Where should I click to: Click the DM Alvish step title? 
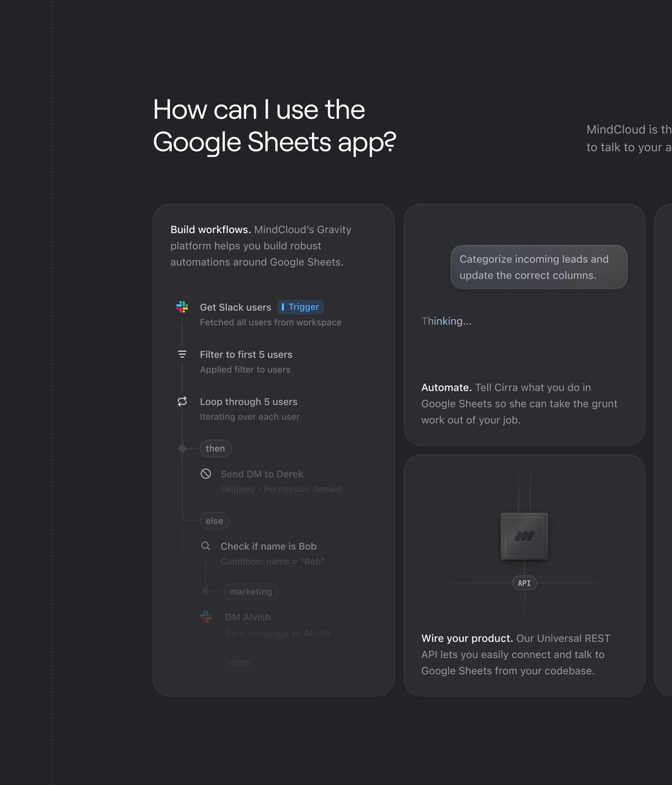pos(248,617)
